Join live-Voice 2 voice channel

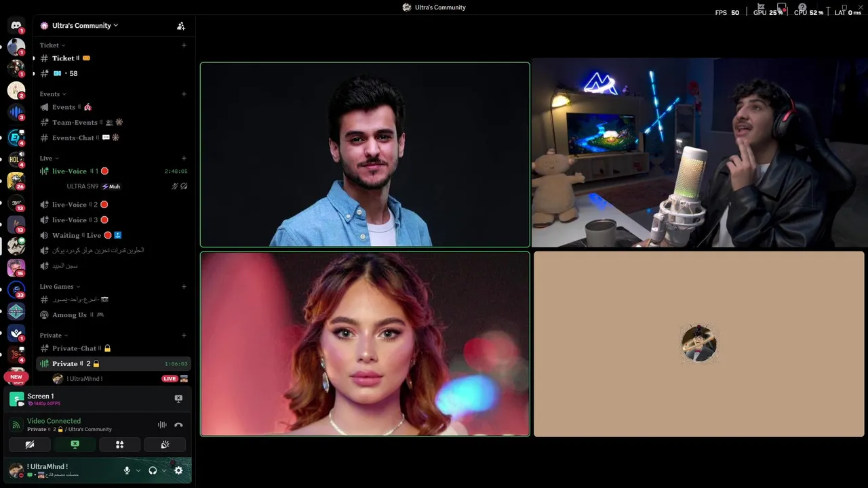[113, 205]
